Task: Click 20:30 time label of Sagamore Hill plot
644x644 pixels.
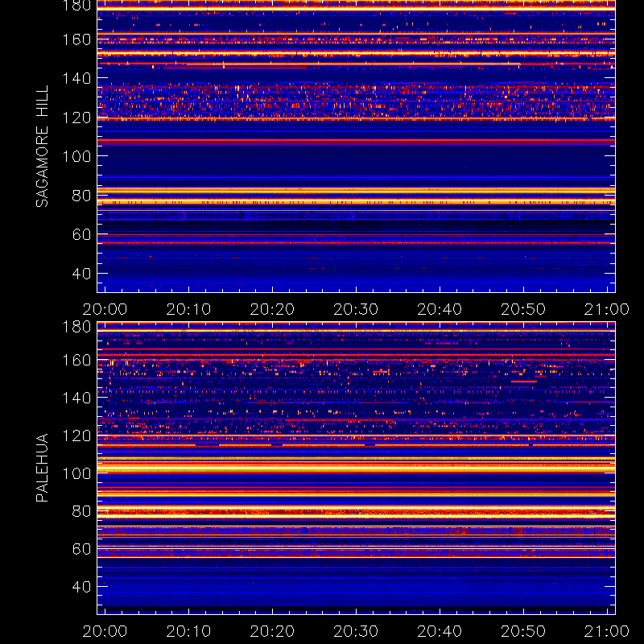Action: 356,309
